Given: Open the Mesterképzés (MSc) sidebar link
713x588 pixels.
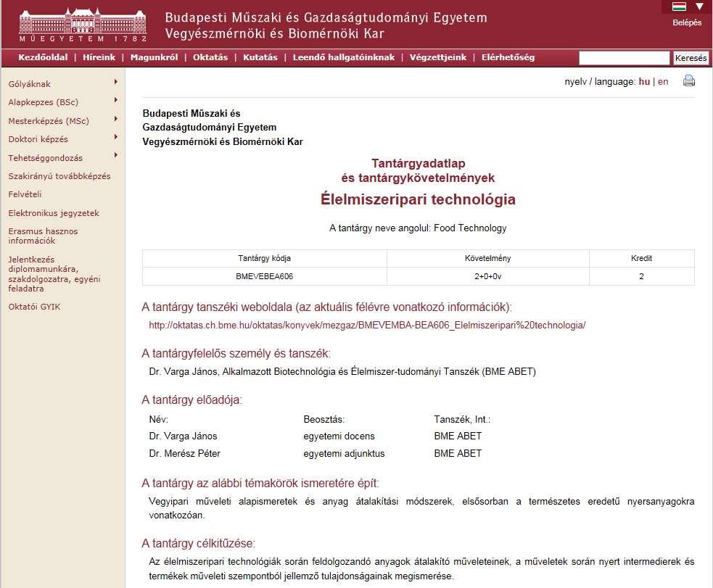Looking at the screenshot, I should click(49, 121).
